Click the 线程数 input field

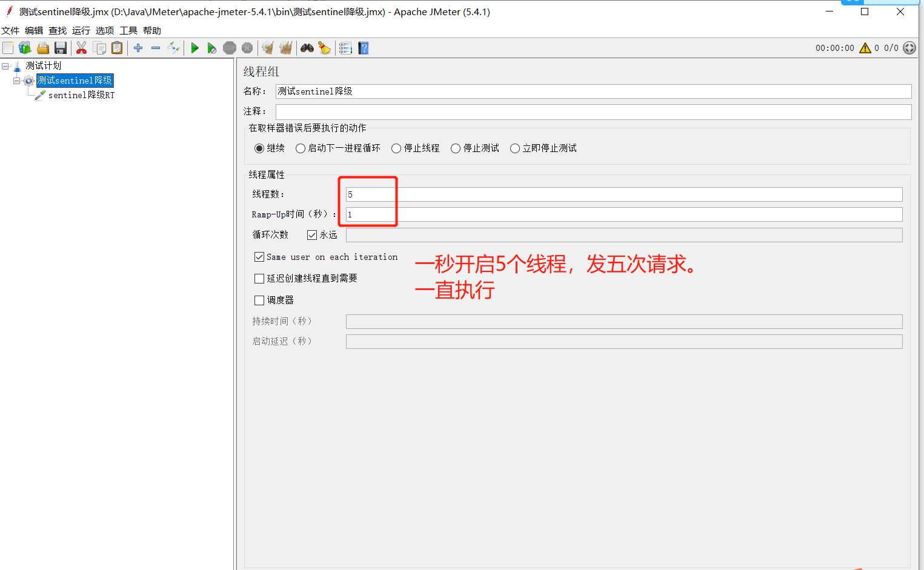click(624, 194)
